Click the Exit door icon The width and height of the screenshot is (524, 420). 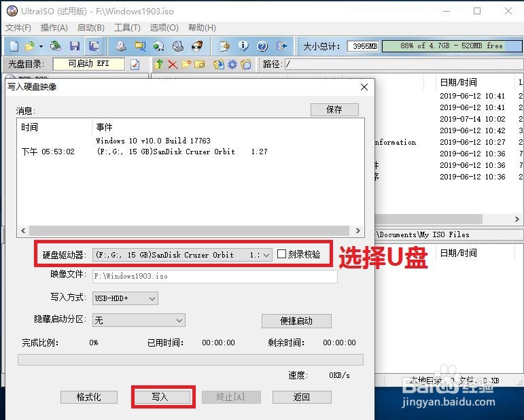(282, 46)
